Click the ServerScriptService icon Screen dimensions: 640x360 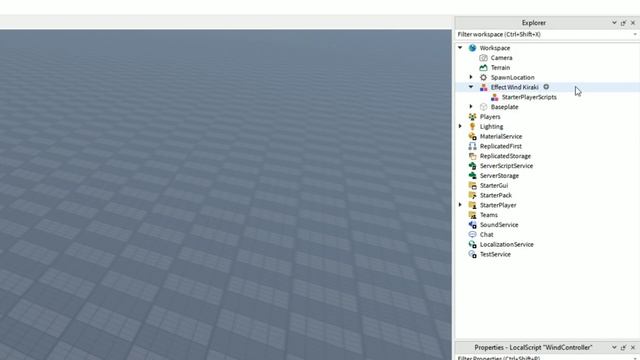(x=472, y=166)
